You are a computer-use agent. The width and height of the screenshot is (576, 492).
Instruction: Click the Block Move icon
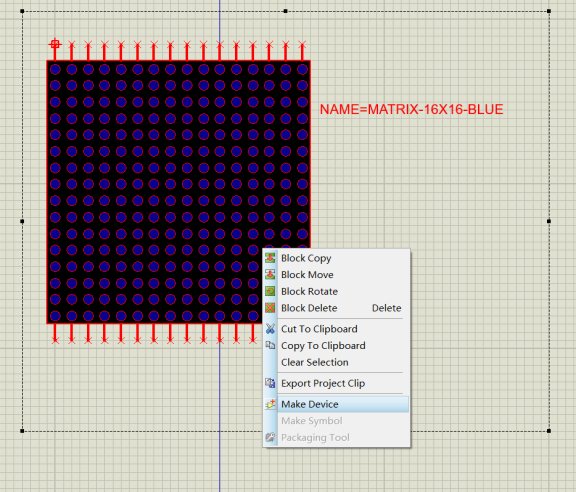point(270,274)
